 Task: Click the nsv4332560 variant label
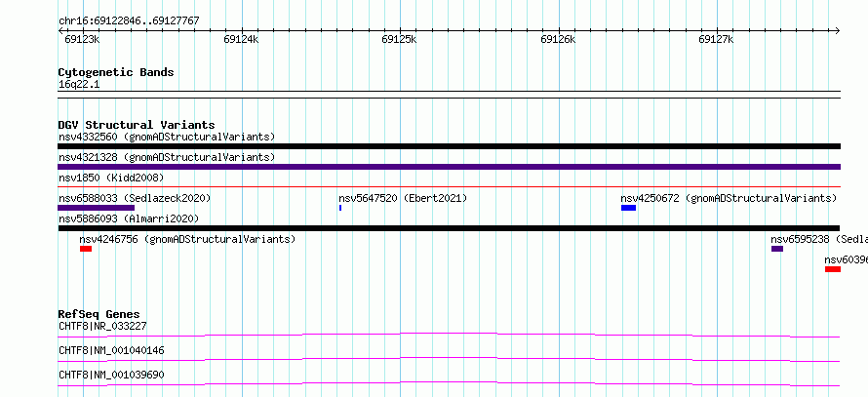pos(167,137)
